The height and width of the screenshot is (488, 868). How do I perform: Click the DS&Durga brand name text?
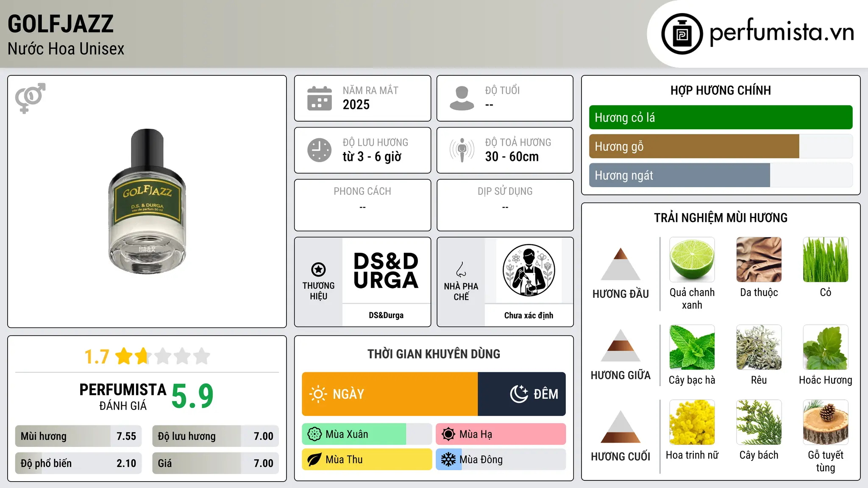pyautogui.click(x=386, y=315)
